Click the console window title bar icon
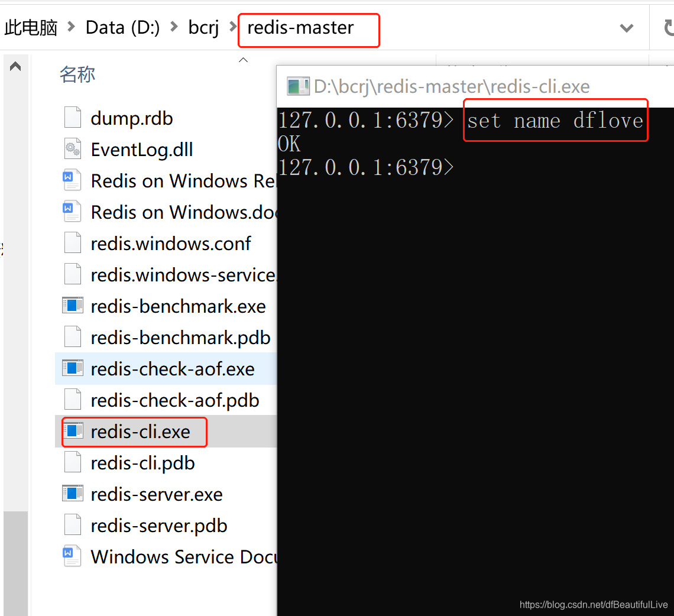The image size is (674, 616). (298, 86)
